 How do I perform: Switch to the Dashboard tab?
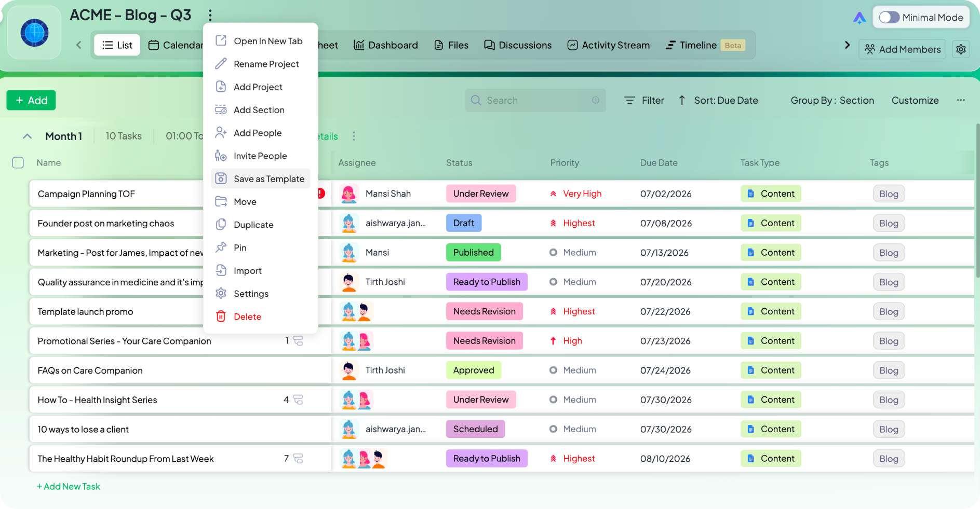pyautogui.click(x=386, y=45)
